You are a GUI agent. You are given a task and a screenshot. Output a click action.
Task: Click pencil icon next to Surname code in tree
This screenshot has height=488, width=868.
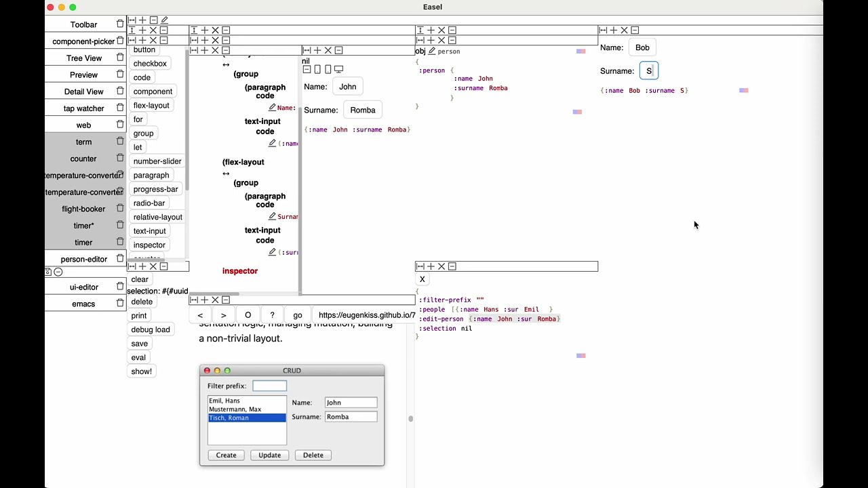272,216
